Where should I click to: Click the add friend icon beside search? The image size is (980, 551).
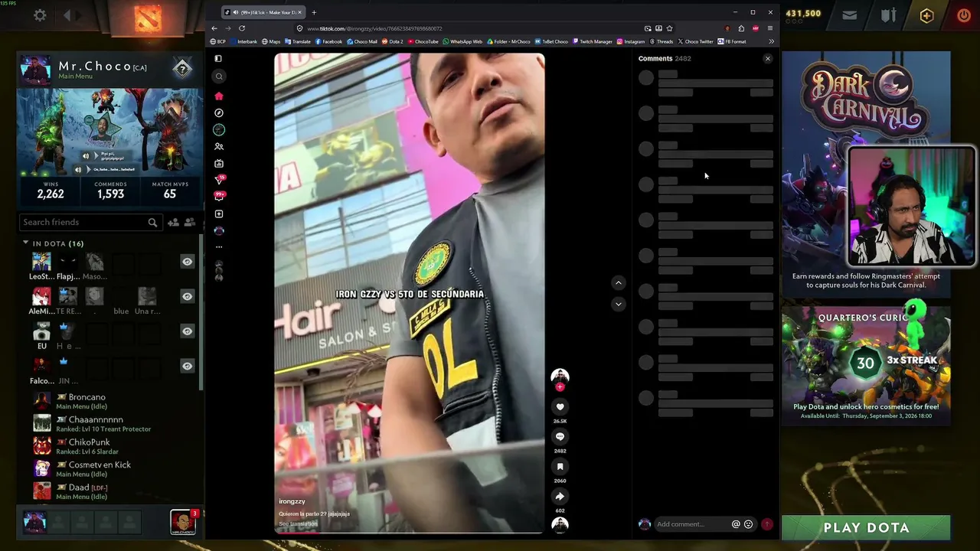point(173,222)
